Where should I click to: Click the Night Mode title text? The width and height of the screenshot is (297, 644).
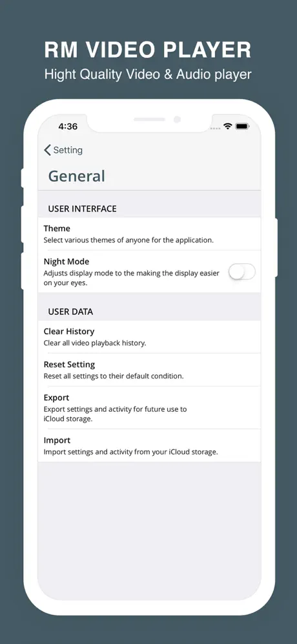67,261
